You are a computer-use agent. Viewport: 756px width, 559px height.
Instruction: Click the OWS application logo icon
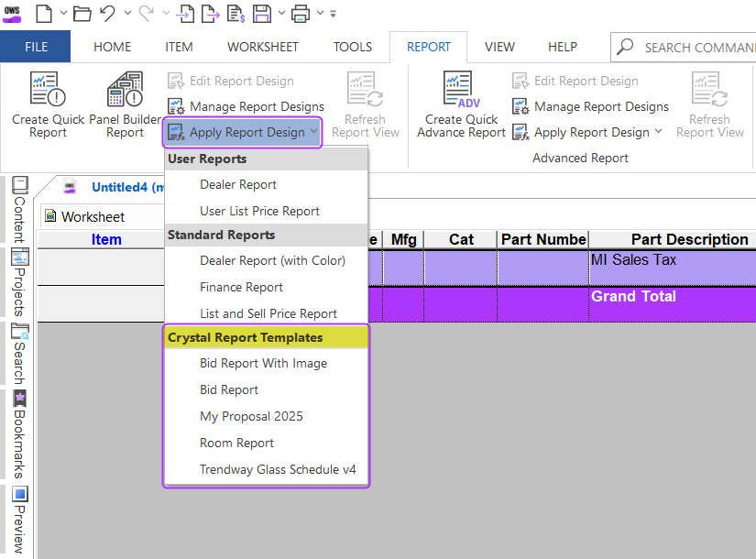pos(12,15)
